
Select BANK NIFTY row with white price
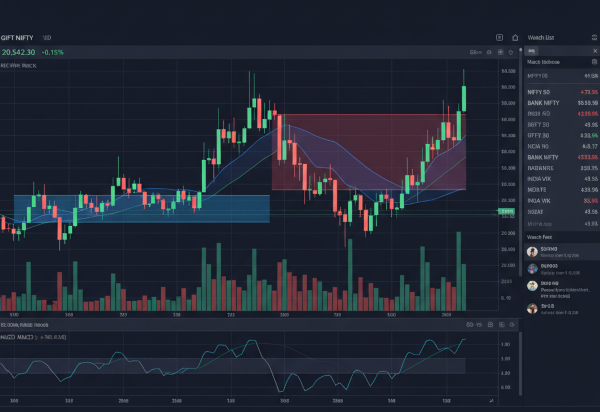562,103
